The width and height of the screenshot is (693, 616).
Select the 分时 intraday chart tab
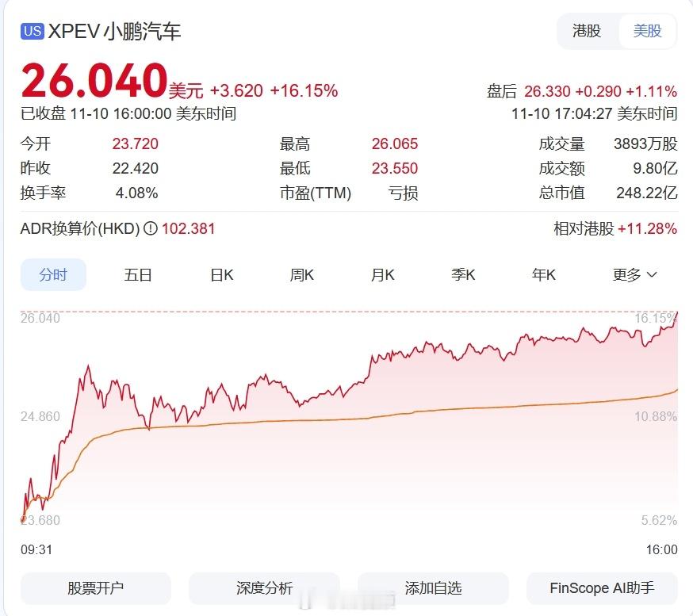(x=53, y=274)
